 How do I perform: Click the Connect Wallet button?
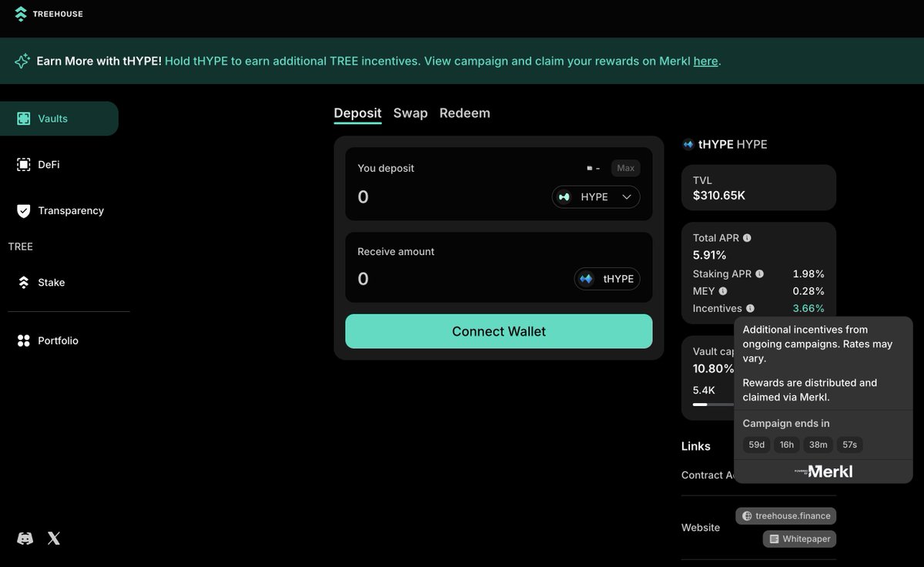coord(499,331)
